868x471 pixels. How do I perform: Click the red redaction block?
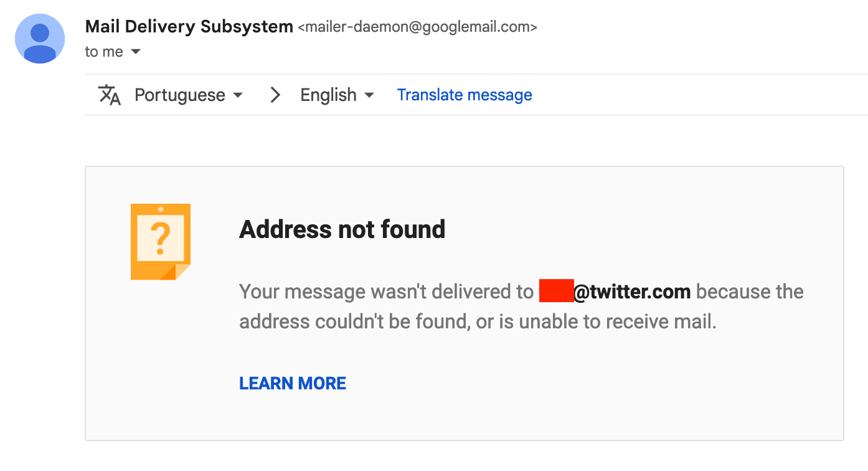pyautogui.click(x=556, y=292)
